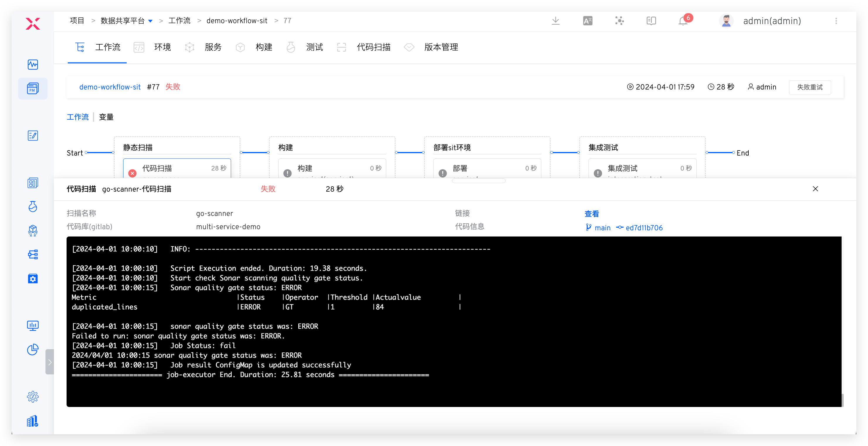868x446 pixels.
Task: Close the 代码扫描 detail panel
Action: click(815, 189)
